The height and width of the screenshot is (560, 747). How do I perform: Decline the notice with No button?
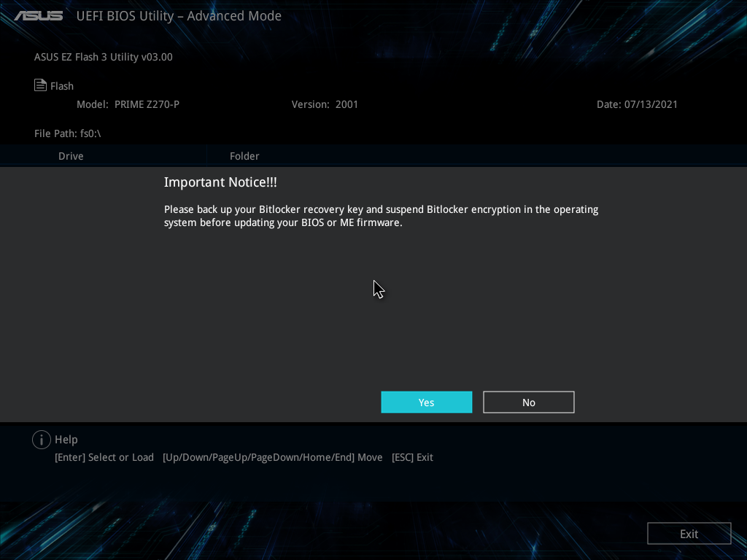tap(529, 402)
